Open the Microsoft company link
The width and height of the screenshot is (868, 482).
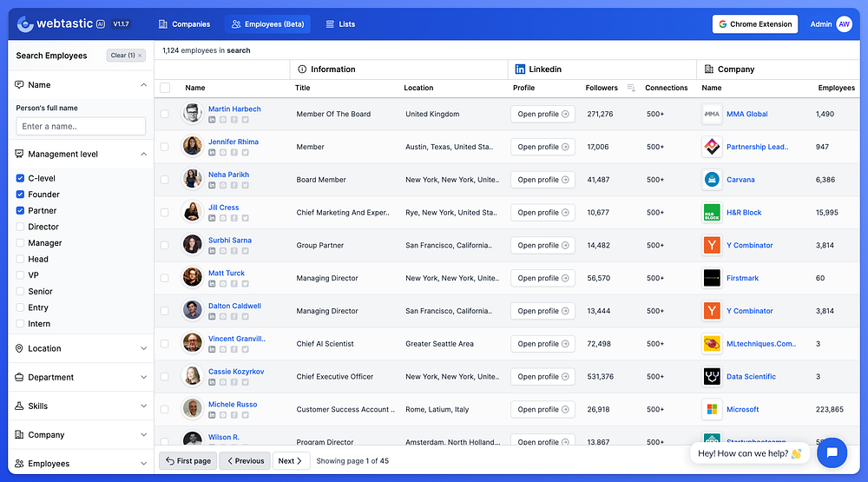742,409
